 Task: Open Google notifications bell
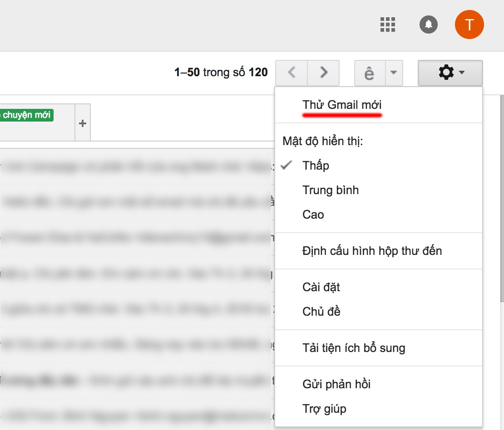pos(428,24)
